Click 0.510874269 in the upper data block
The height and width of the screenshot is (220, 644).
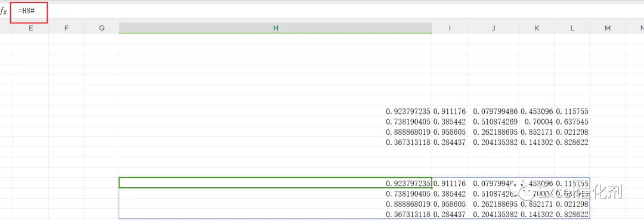(x=496, y=122)
